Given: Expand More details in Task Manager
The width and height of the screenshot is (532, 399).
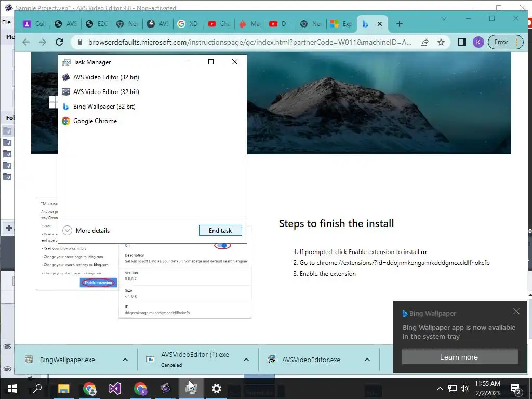Looking at the screenshot, I should [x=86, y=230].
